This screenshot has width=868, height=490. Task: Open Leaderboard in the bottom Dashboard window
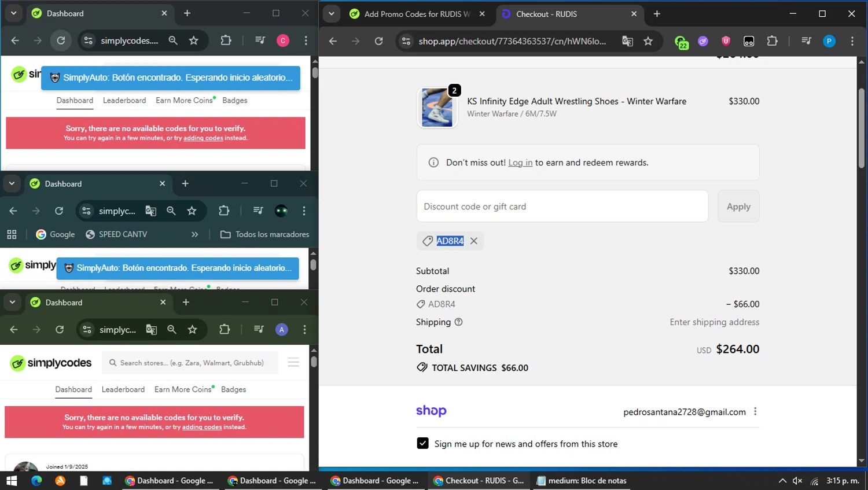[123, 389]
